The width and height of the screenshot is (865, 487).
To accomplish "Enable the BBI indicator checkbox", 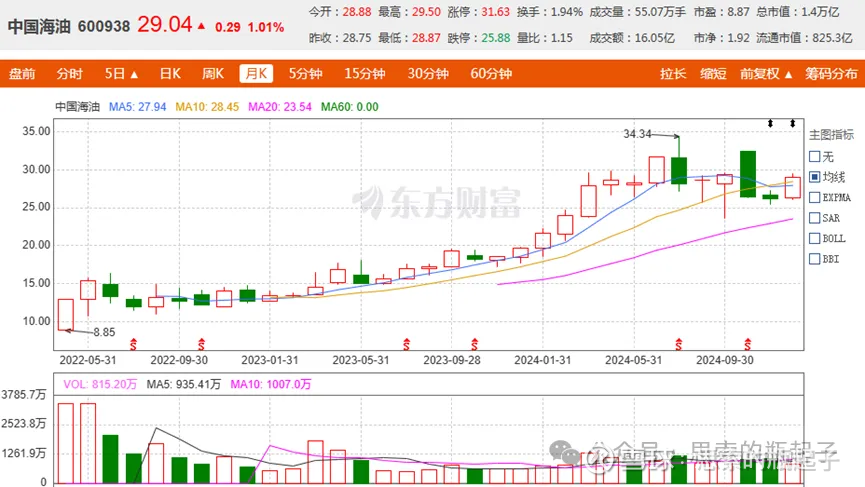I will (815, 259).
